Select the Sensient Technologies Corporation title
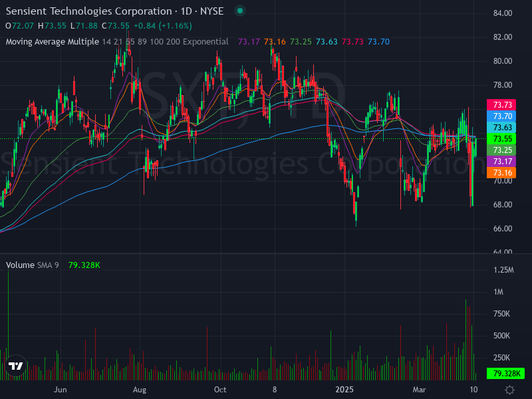This screenshot has width=532, height=399. click(x=89, y=11)
